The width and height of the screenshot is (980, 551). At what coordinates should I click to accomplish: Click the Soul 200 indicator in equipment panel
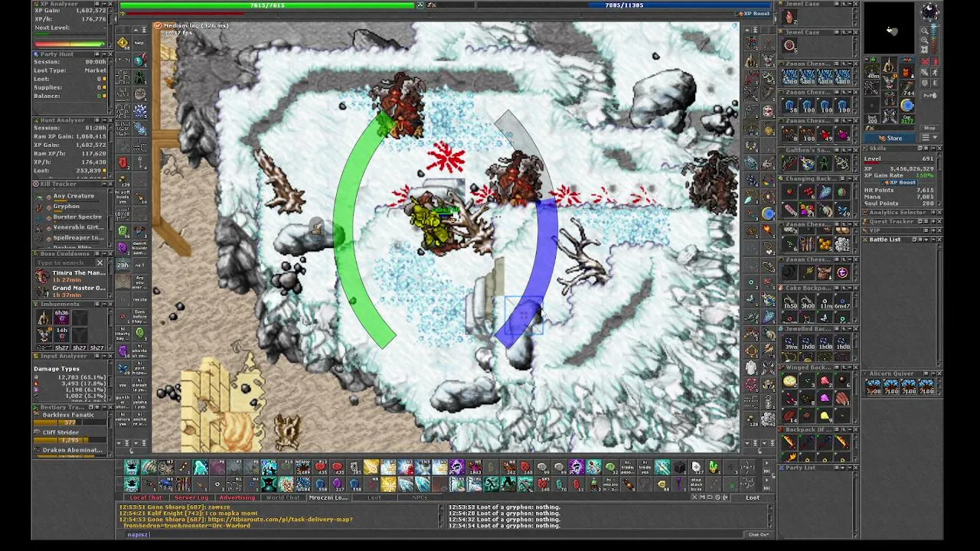872,119
